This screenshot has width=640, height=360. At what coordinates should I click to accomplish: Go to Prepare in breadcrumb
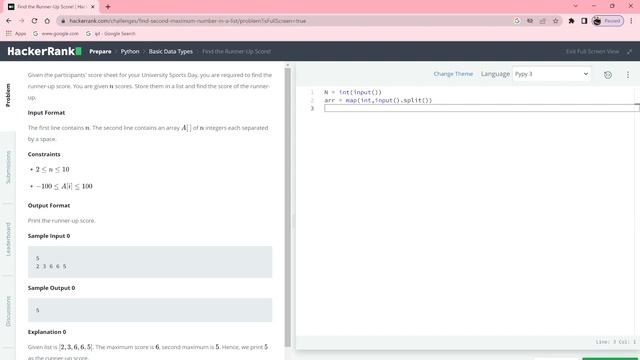click(100, 51)
